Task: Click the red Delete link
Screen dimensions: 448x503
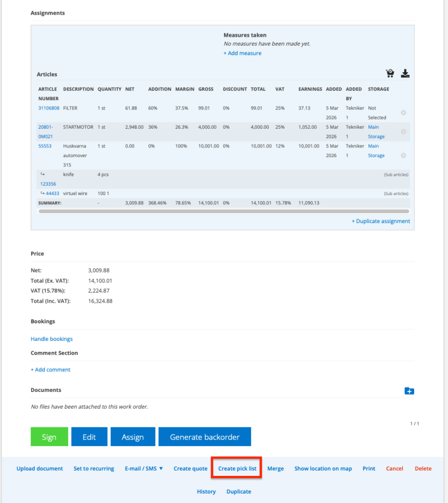Action: 423,469
